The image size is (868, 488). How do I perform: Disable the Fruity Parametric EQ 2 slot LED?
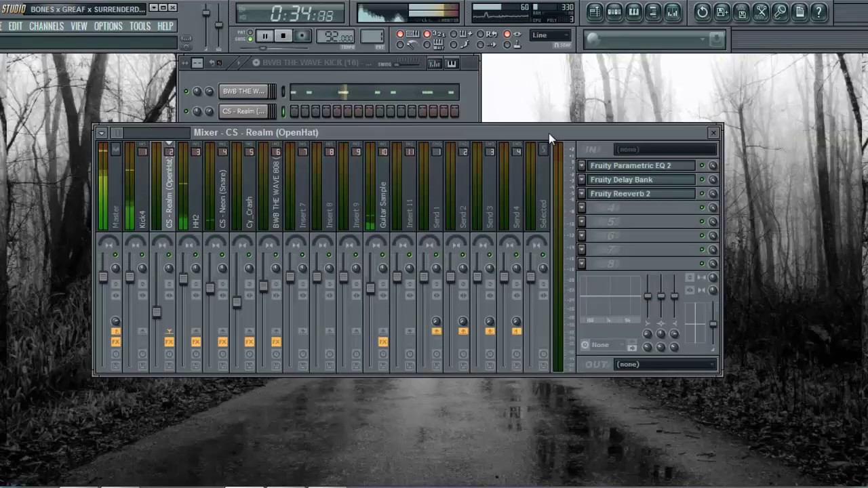pyautogui.click(x=702, y=165)
